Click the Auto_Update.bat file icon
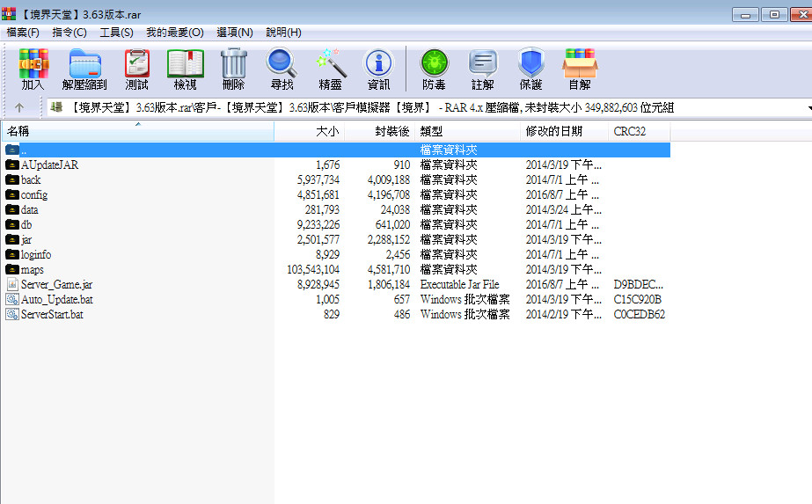 12,299
